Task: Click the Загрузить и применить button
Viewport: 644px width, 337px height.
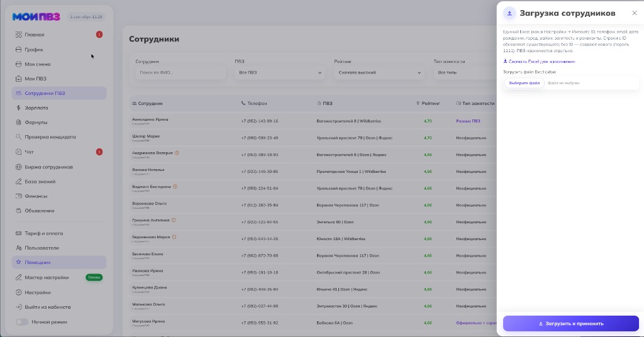Action: pyautogui.click(x=571, y=323)
